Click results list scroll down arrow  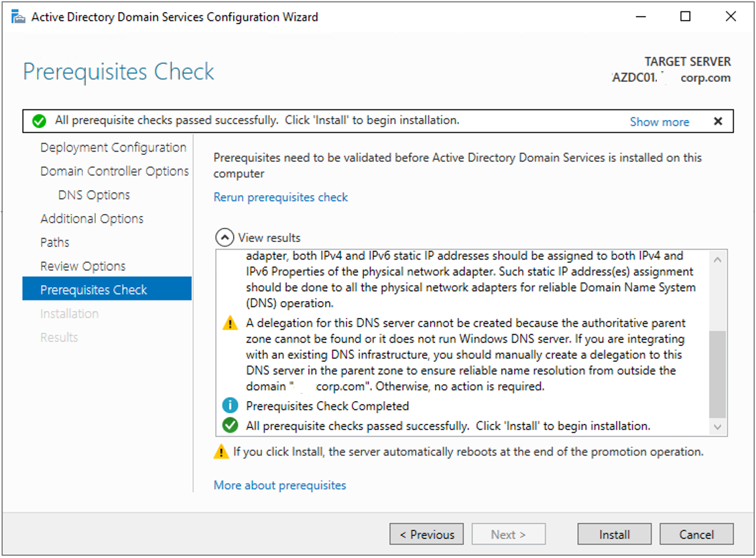tap(717, 427)
